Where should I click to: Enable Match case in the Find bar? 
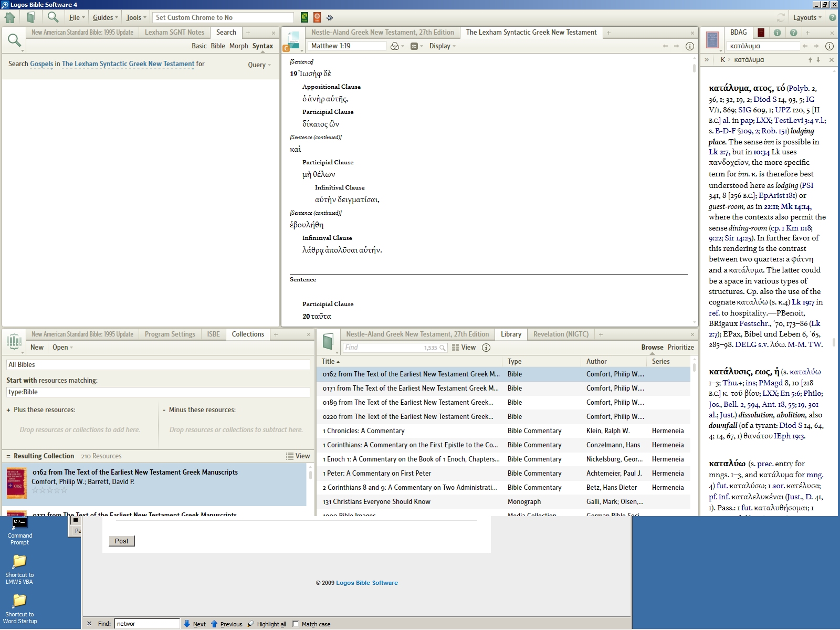pos(297,624)
